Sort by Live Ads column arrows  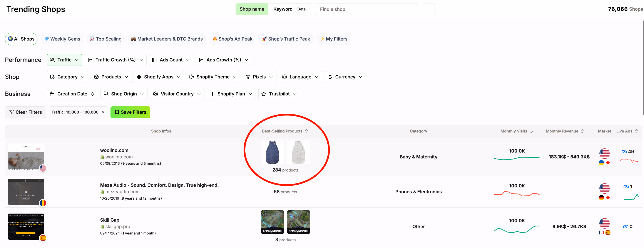tap(636, 131)
